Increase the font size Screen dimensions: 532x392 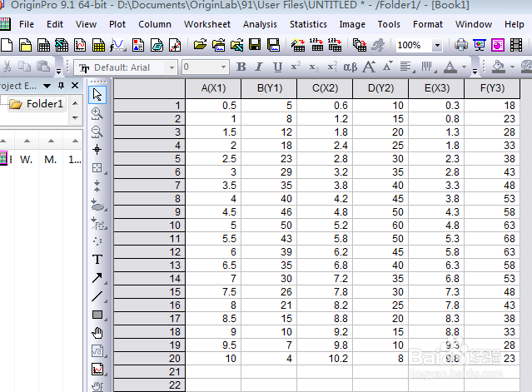(x=369, y=67)
